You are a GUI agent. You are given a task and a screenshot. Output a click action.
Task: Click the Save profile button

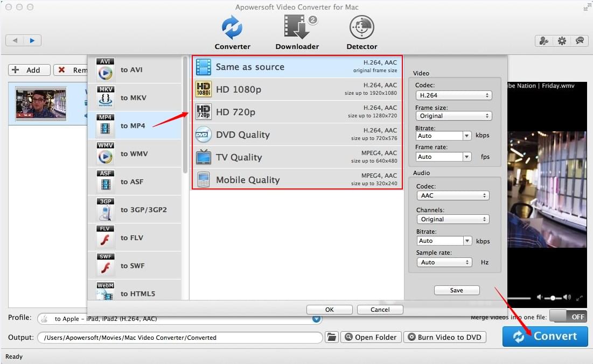tap(456, 290)
